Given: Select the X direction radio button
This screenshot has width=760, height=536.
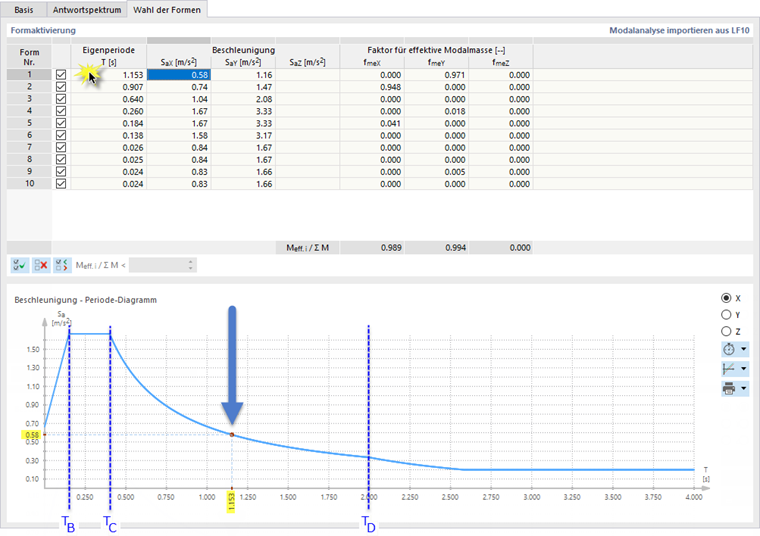Looking at the screenshot, I should [x=726, y=298].
